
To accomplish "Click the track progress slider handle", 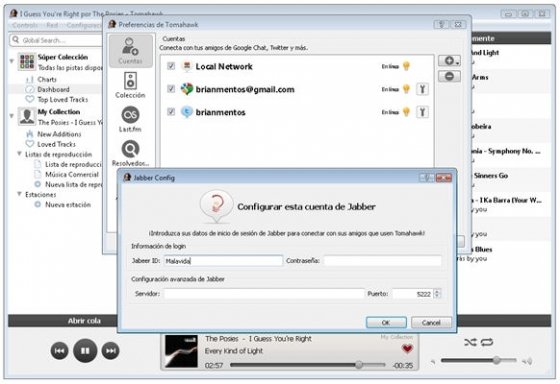I will pyautogui.click(x=359, y=365).
